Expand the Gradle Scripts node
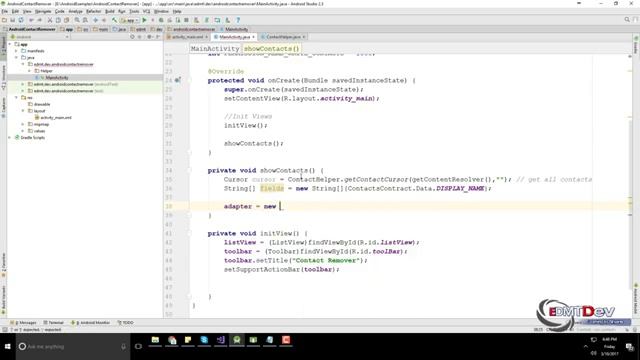Viewport: 640px width, 360px height. (10, 138)
